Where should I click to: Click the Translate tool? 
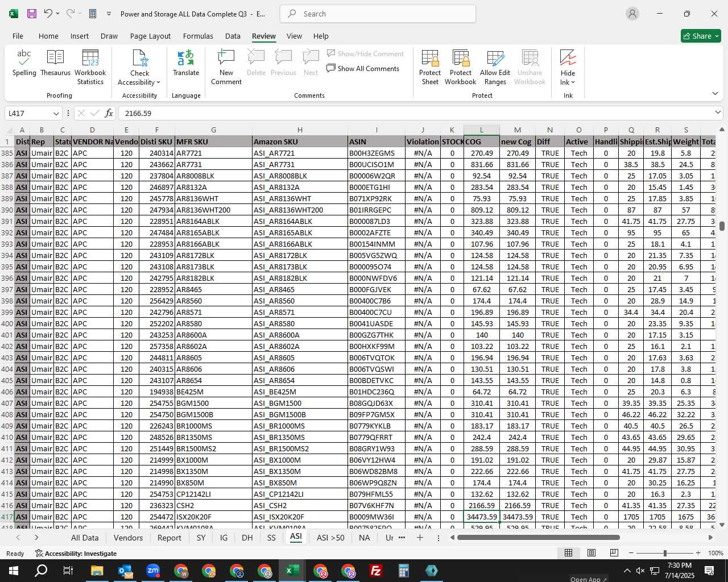[x=186, y=63]
